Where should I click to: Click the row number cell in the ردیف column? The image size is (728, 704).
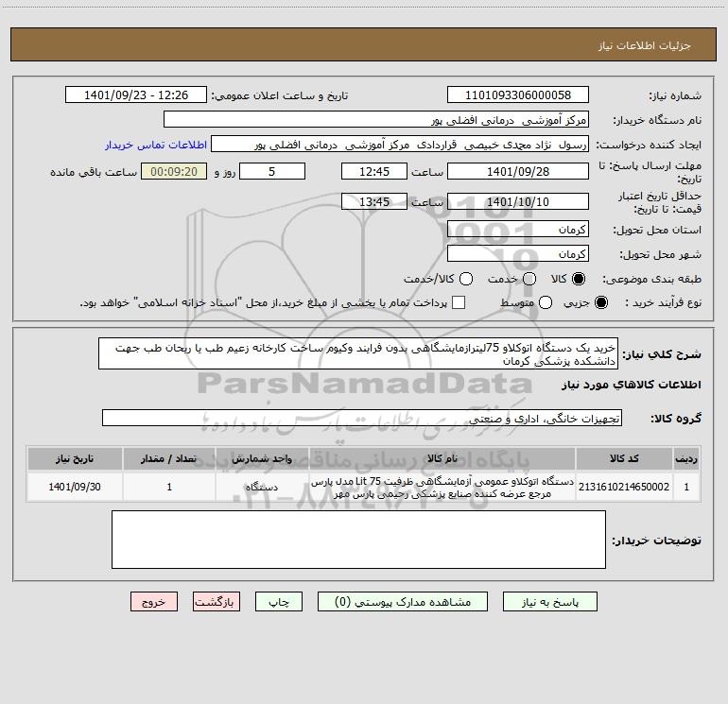686,487
